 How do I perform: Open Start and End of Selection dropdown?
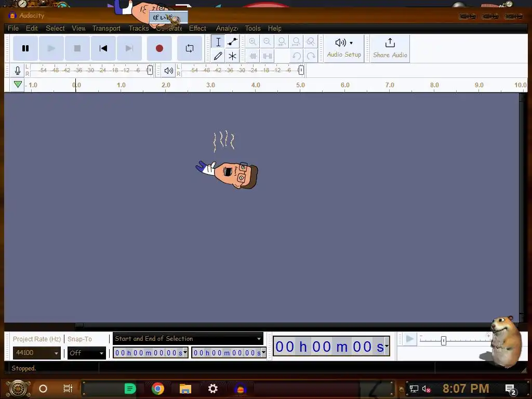(188, 339)
